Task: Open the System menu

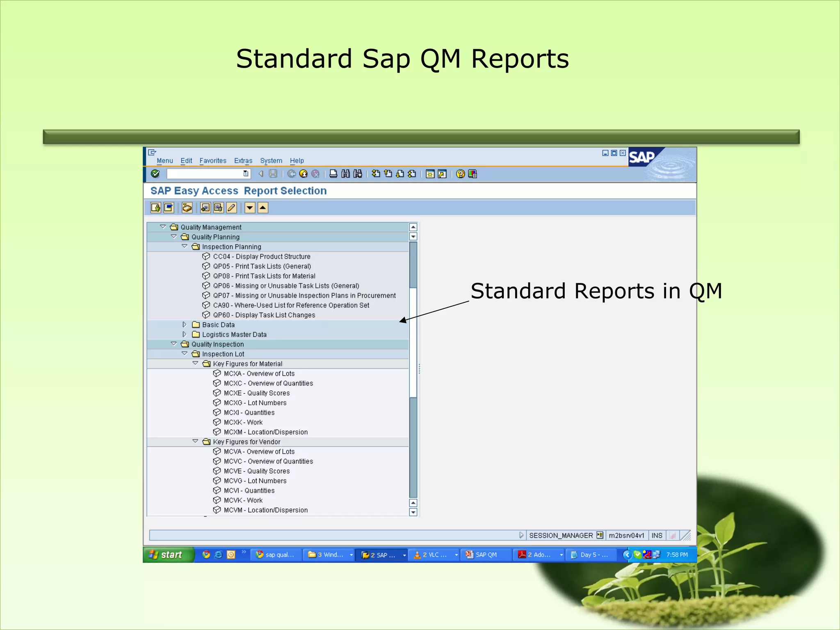Action: pyautogui.click(x=271, y=161)
